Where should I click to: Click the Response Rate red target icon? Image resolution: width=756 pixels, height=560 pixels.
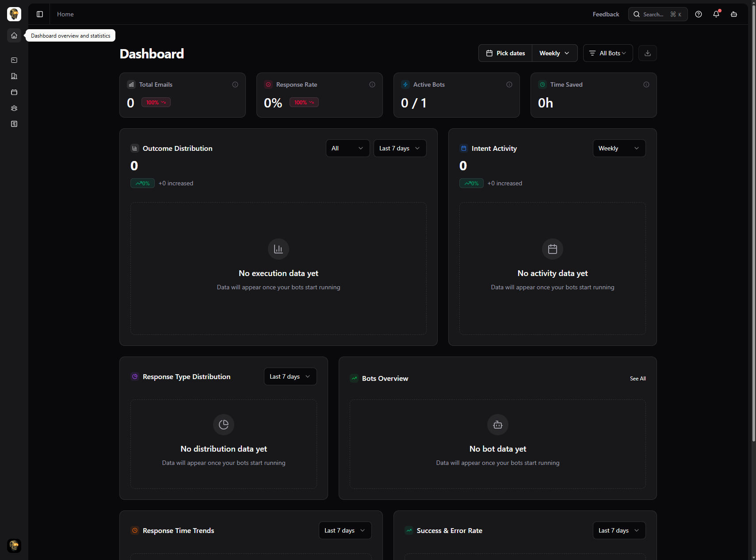[x=268, y=84]
